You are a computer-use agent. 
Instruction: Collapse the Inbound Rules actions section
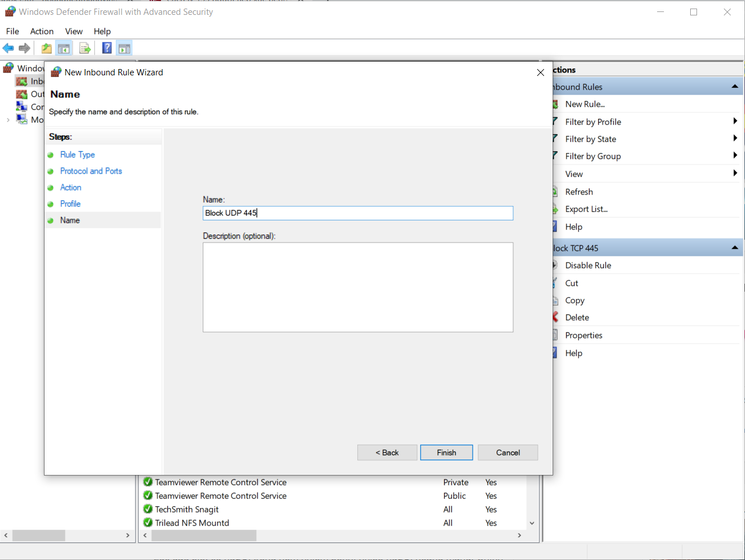coord(735,87)
